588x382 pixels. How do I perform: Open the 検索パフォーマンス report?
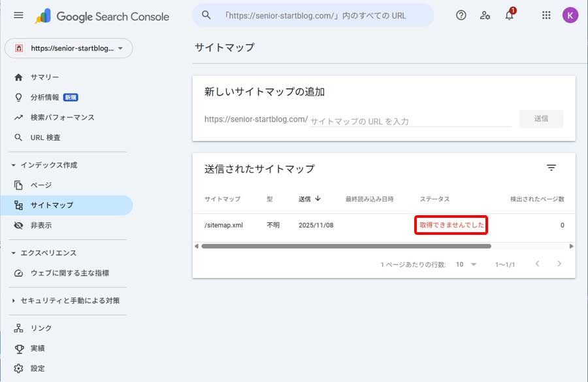coord(52,118)
